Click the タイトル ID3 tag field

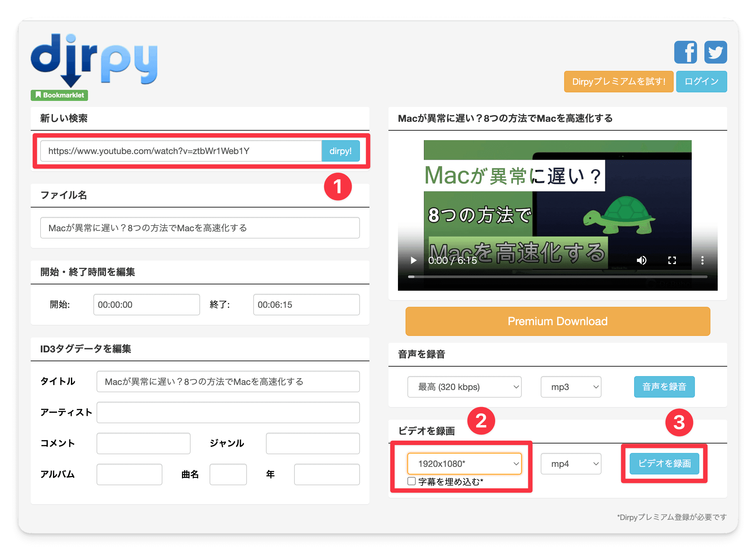pos(228,381)
